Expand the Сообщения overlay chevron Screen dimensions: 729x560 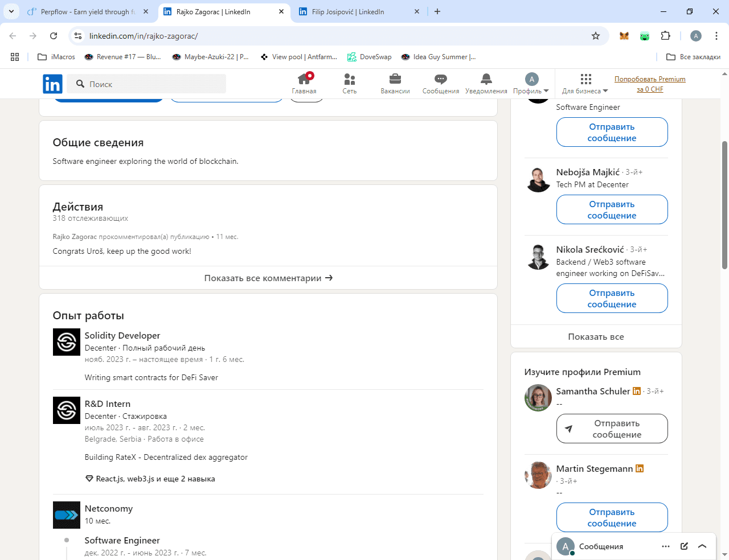tap(702, 546)
